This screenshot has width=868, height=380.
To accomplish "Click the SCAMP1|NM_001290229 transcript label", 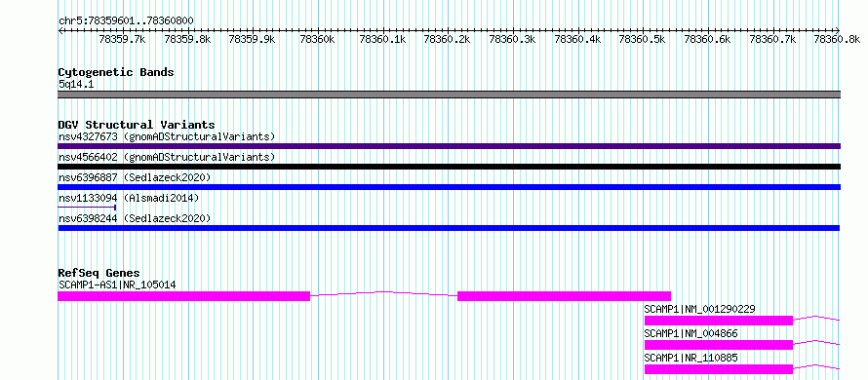I will coord(699,309).
